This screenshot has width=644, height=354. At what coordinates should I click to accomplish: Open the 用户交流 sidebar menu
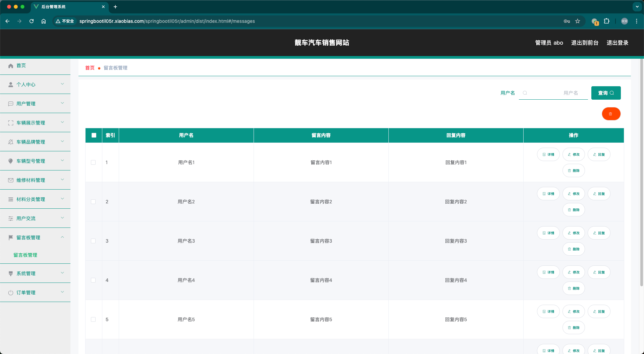[35, 218]
